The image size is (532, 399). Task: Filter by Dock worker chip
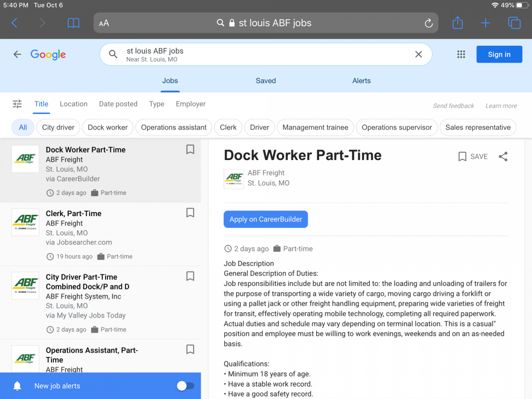[x=108, y=127]
